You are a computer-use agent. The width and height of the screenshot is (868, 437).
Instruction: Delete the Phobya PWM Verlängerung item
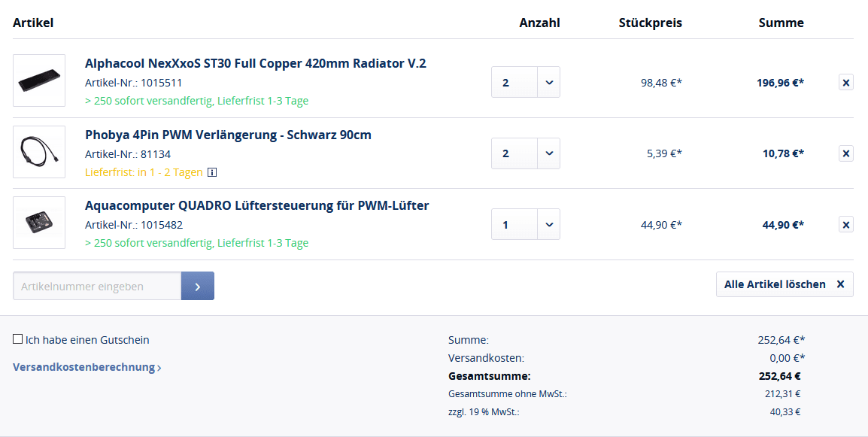(x=845, y=153)
